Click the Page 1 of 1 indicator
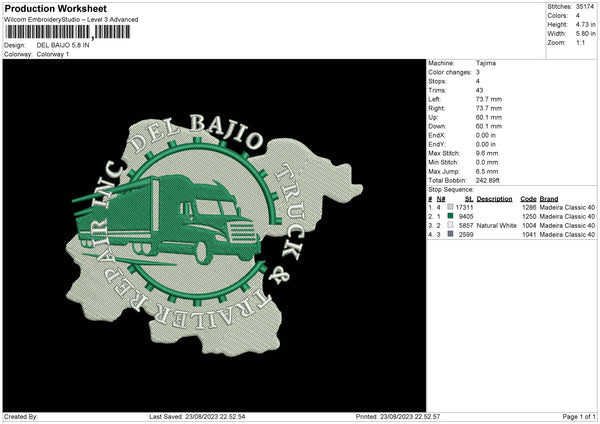 579,417
